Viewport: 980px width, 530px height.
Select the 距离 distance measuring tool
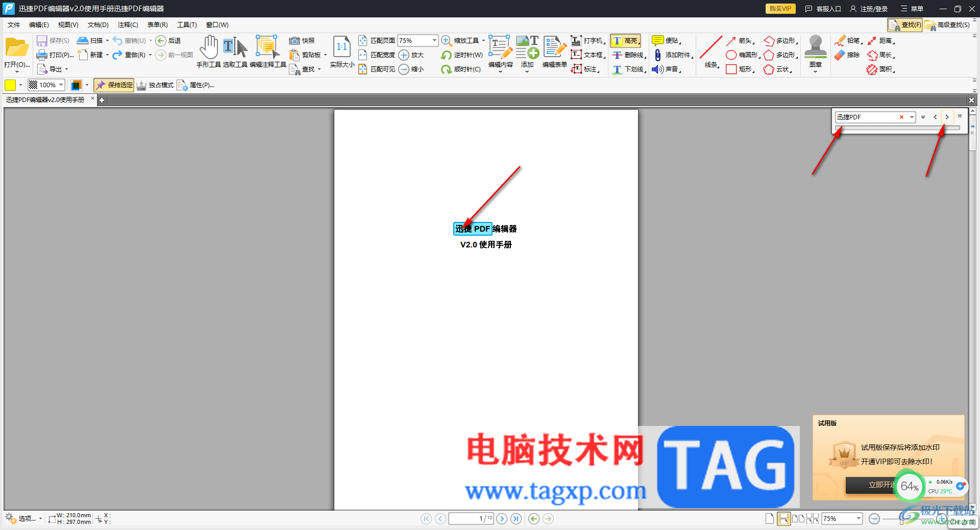pos(881,41)
